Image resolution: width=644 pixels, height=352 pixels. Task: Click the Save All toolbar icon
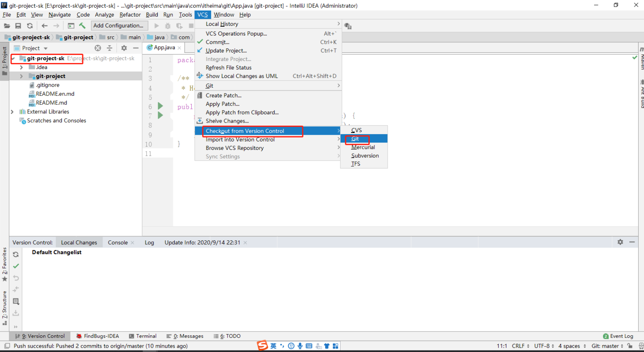18,26
